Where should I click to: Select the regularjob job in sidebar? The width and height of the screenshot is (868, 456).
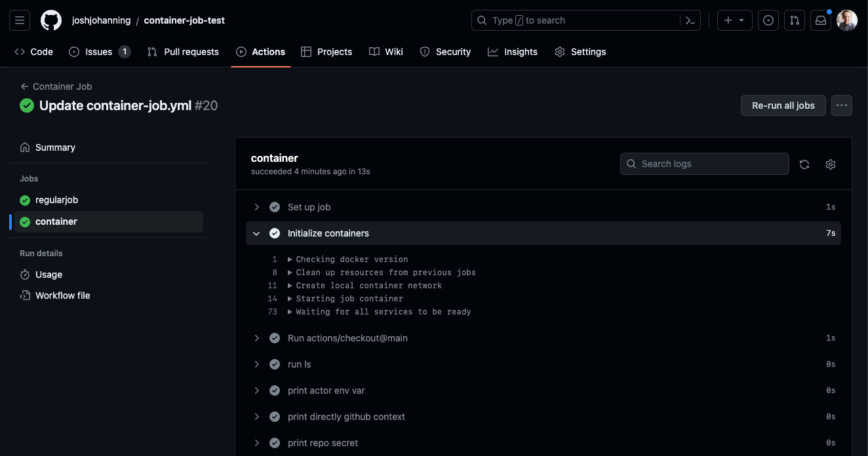point(56,200)
